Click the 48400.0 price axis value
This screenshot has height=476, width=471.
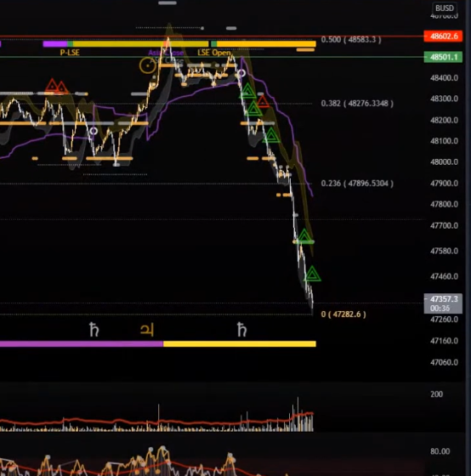(444, 78)
